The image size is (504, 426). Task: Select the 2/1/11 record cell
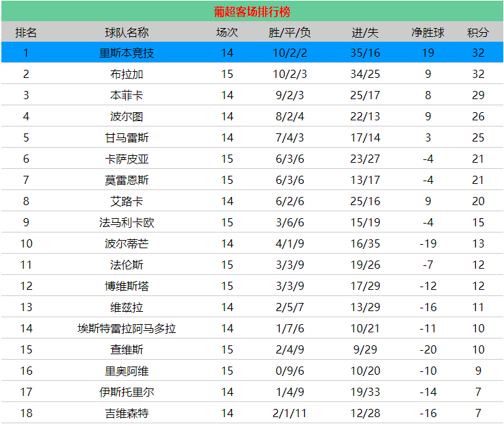[x=290, y=413]
